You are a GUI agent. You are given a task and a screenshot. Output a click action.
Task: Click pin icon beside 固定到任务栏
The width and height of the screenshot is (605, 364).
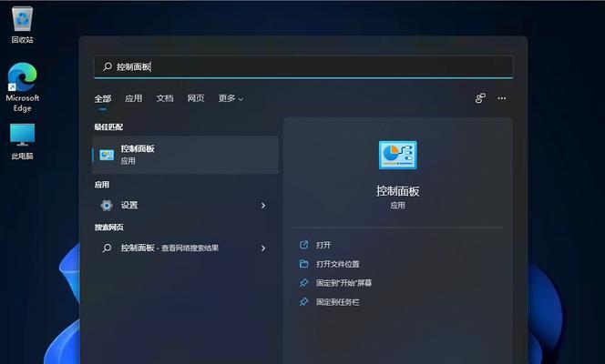point(304,301)
